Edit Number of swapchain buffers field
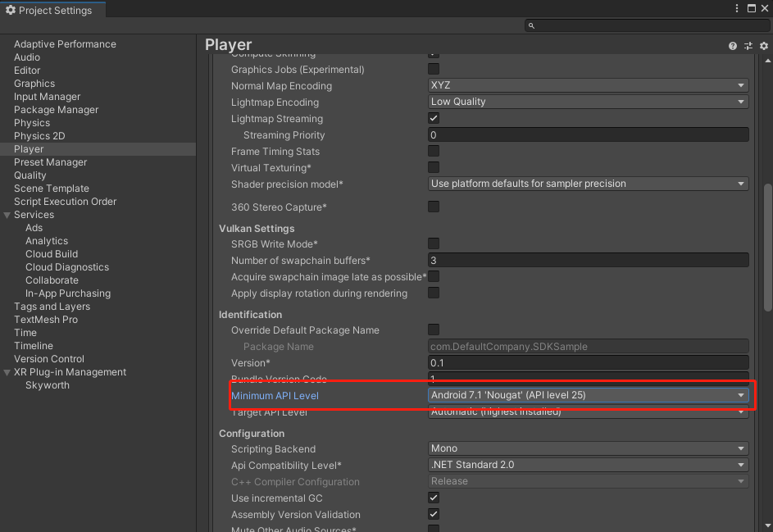The height and width of the screenshot is (532, 773). point(588,260)
